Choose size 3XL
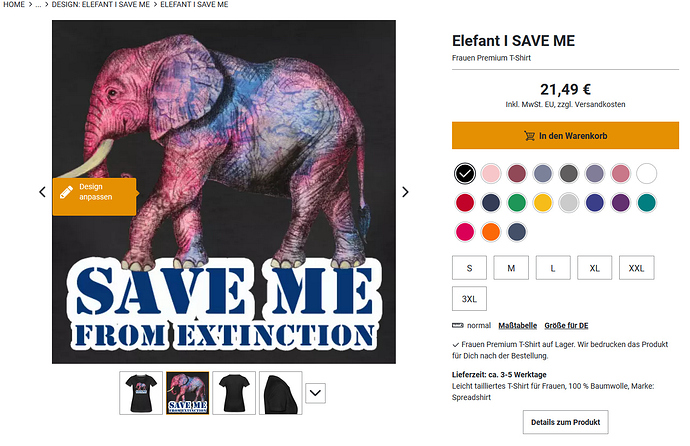 coord(469,299)
